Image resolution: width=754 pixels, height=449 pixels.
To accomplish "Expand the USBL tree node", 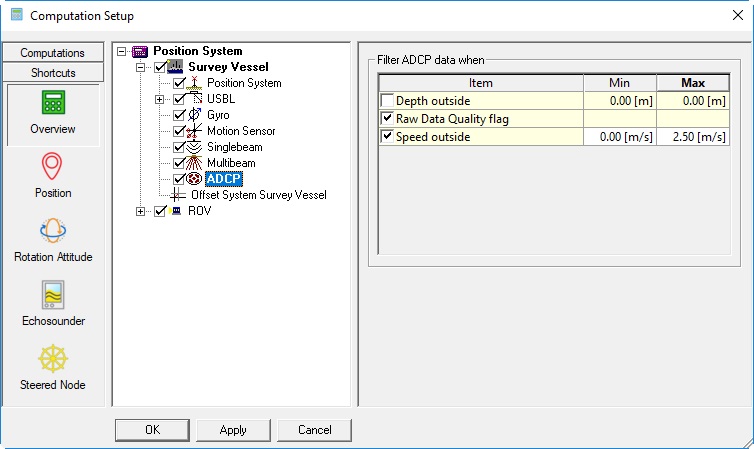I will [159, 99].
